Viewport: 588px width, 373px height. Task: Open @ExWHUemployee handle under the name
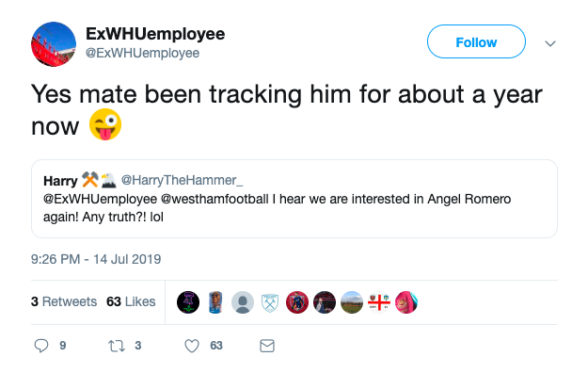click(x=142, y=53)
